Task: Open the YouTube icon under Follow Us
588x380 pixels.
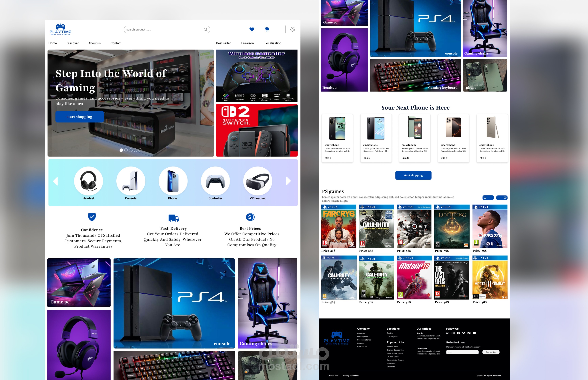Action: [x=474, y=333]
